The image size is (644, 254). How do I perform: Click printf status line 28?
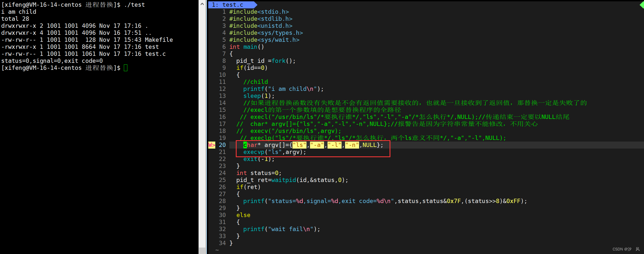pyautogui.click(x=385, y=201)
